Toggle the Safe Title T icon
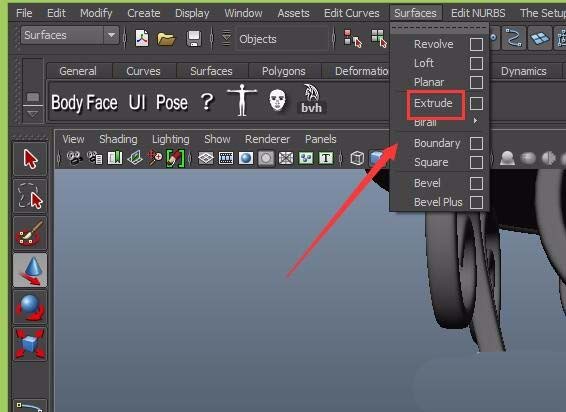This screenshot has height=412, width=566. pyautogui.click(x=326, y=158)
